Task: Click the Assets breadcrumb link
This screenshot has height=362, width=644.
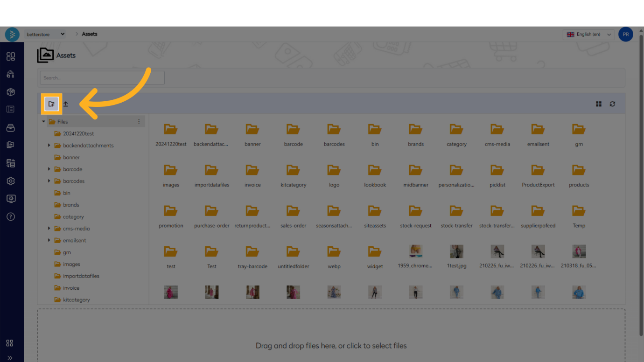Action: click(90, 34)
